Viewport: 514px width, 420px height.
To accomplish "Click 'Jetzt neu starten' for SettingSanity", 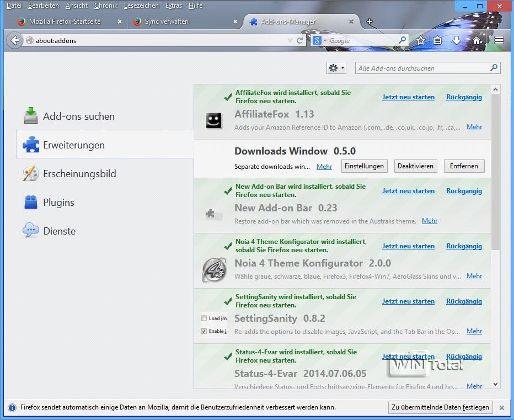I will point(409,301).
